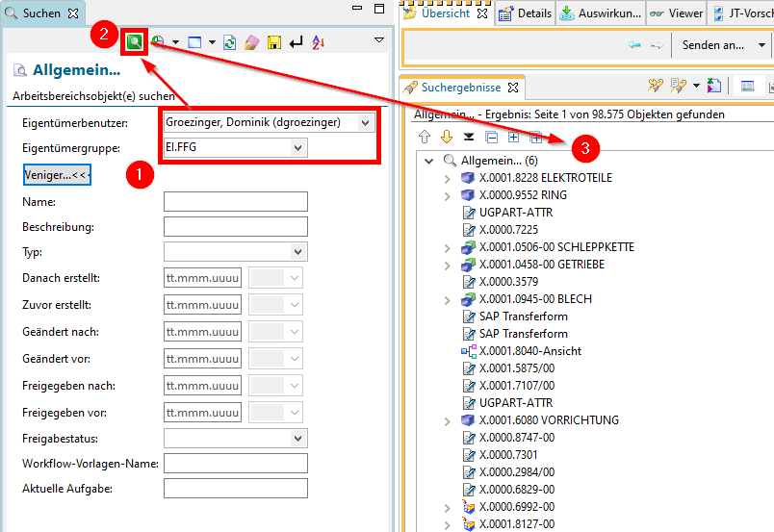774x532 pixels.
Task: Collapse the Allgemein... (6) results node
Action: point(429,161)
